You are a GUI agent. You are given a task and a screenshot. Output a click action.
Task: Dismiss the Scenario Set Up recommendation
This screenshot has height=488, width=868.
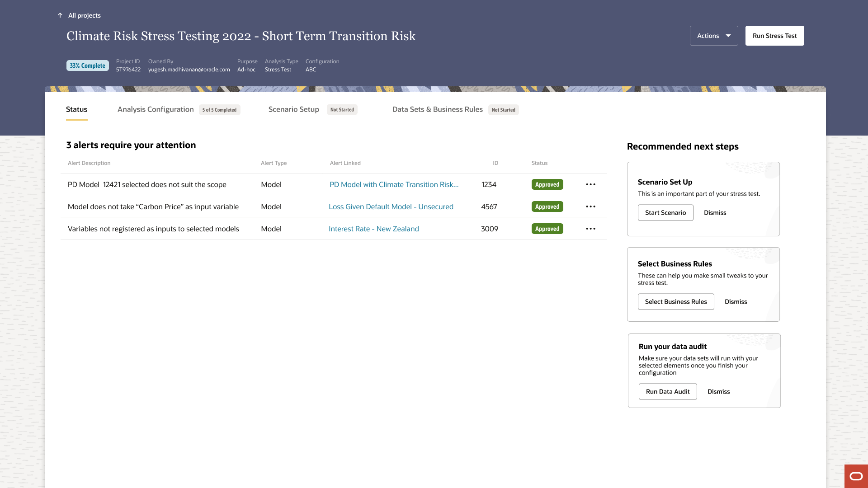(x=715, y=213)
